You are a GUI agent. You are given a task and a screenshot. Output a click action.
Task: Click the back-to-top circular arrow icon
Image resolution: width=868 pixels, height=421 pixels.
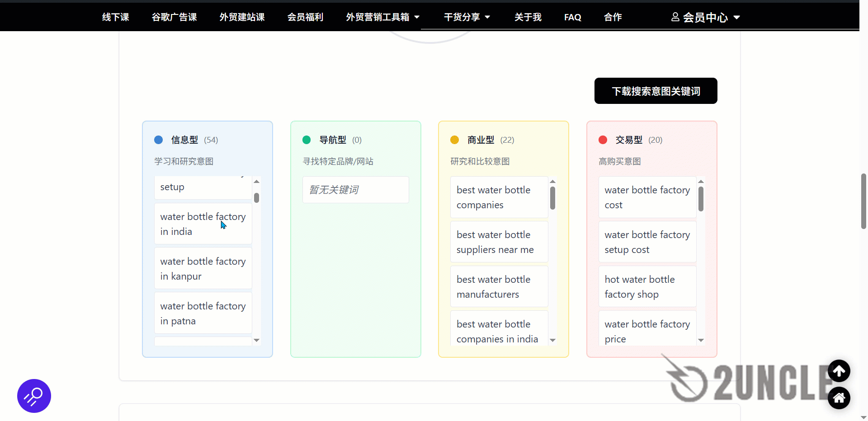click(839, 371)
